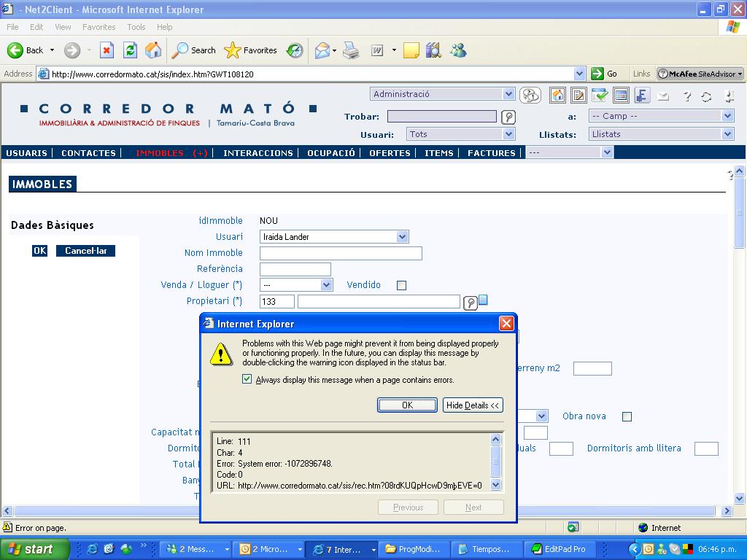Image resolution: width=747 pixels, height=560 pixels.
Task: Open the Venda / Lloguer dropdown
Action: 296,285
